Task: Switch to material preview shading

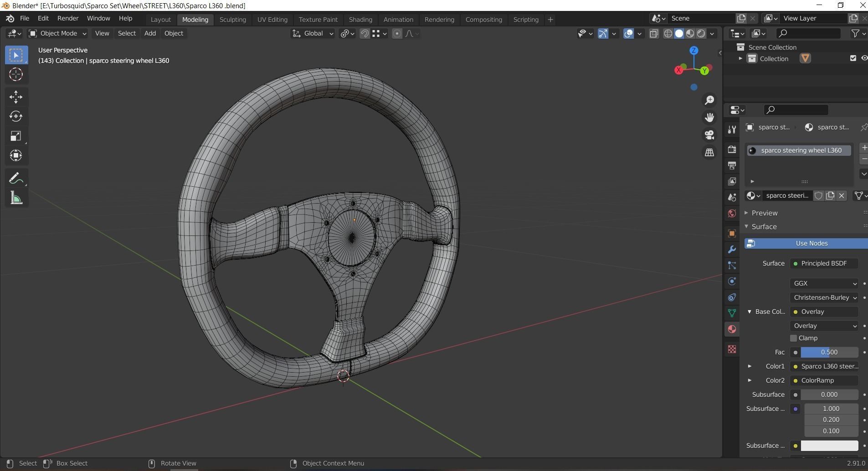Action: [x=690, y=33]
